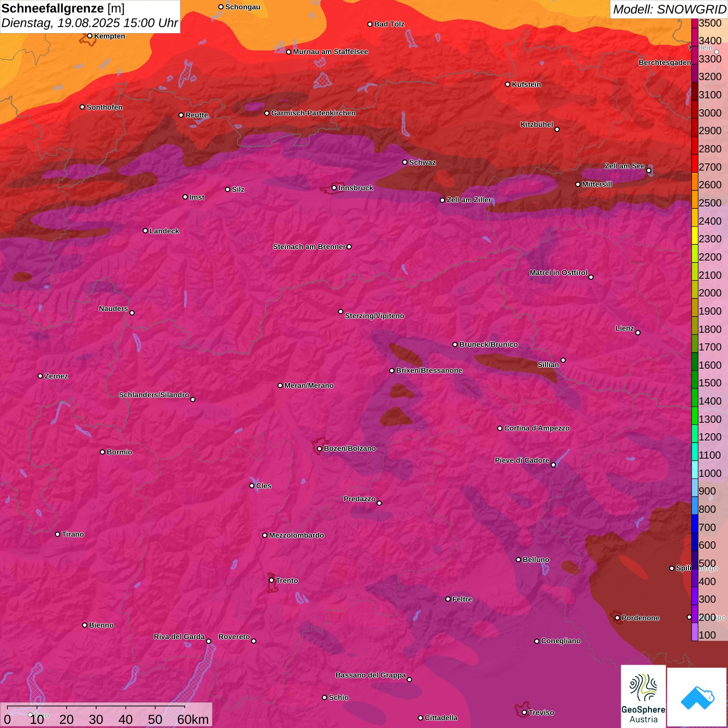Click the Riva del Garda label
This screenshot has height=728, width=728.
point(179,636)
